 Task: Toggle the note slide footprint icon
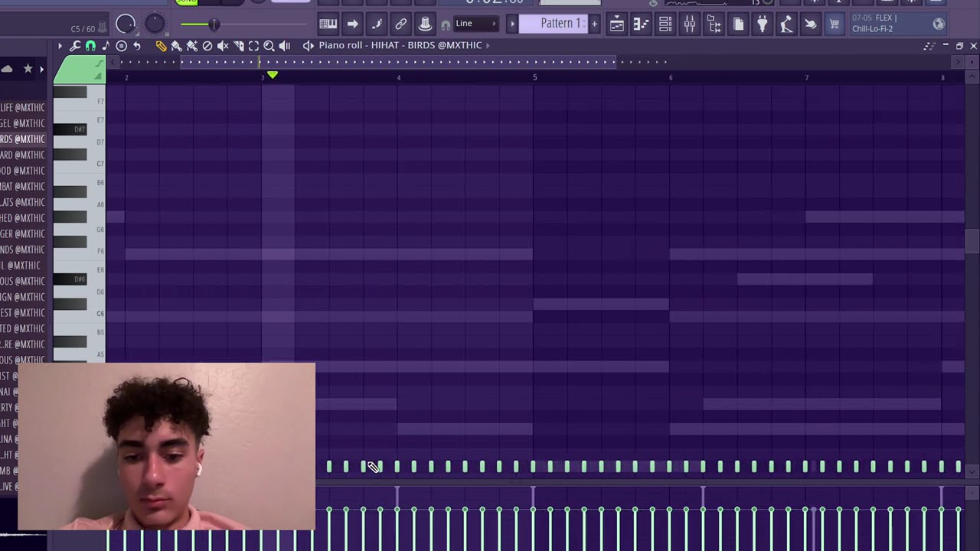[x=377, y=24]
